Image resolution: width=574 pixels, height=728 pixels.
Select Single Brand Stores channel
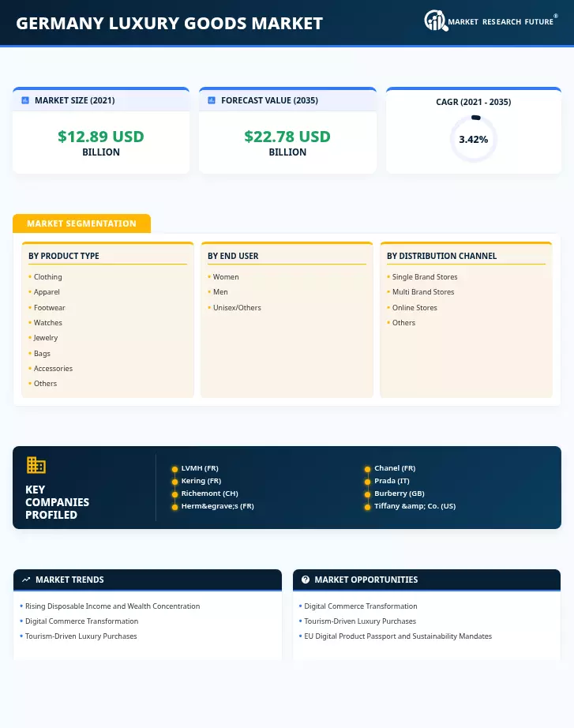tap(425, 276)
